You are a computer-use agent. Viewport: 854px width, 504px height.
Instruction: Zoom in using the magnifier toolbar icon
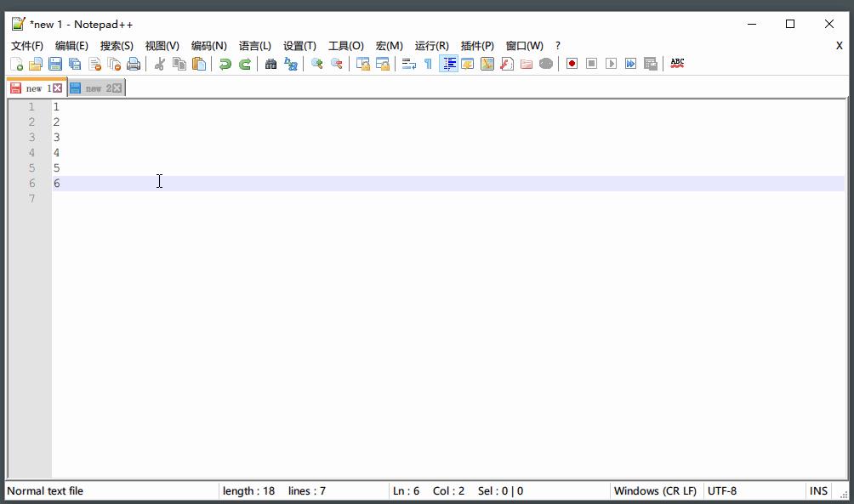[x=316, y=63]
